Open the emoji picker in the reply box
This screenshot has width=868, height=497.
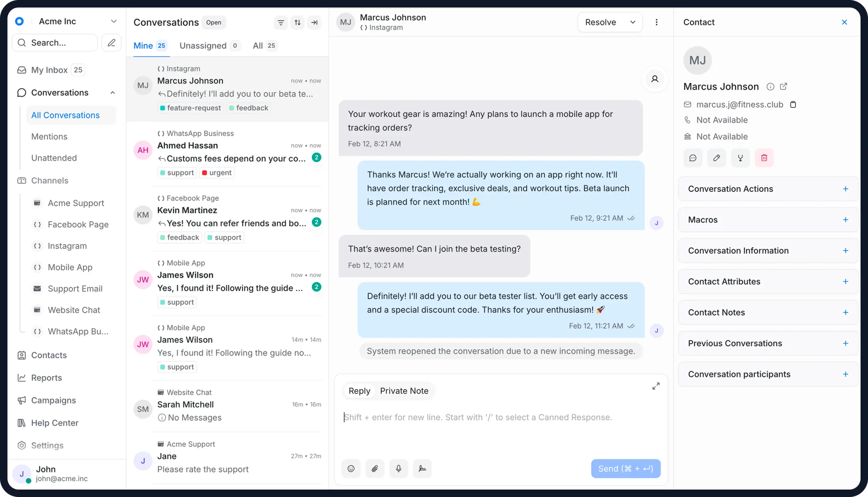coord(351,469)
